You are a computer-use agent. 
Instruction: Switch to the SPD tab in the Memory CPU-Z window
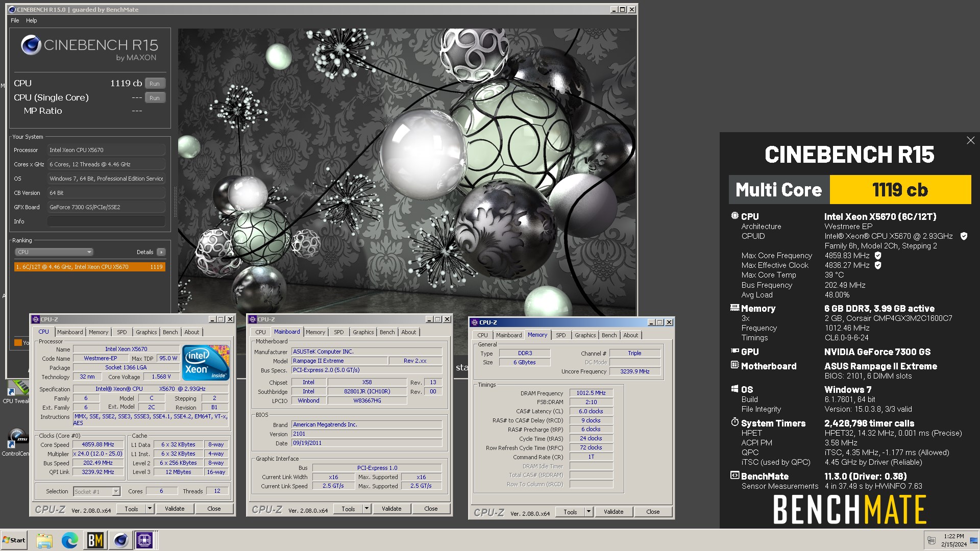[561, 335]
